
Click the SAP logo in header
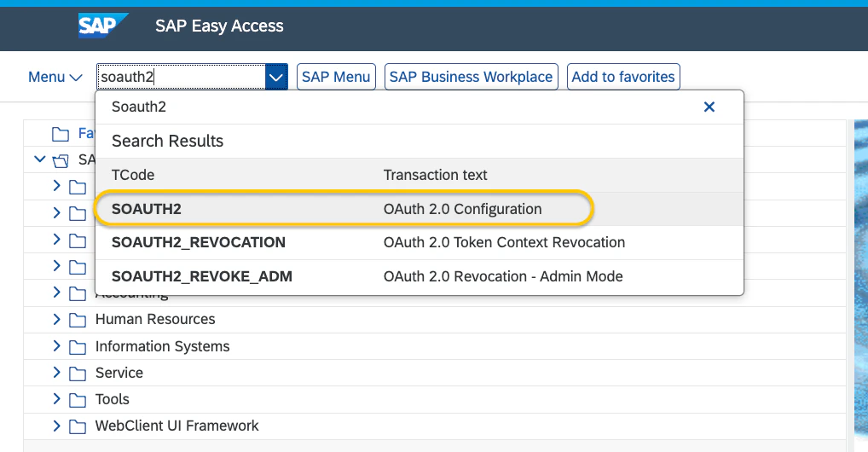[x=103, y=26]
